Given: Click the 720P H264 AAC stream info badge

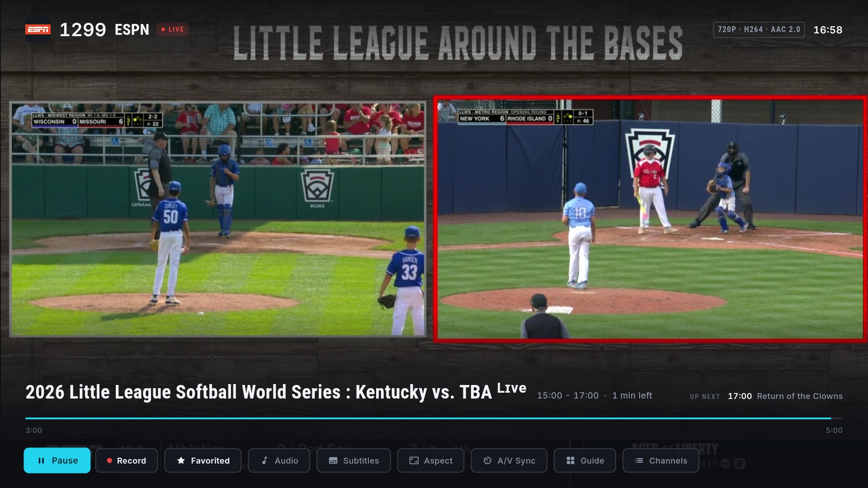Looking at the screenshot, I should tap(759, 29).
